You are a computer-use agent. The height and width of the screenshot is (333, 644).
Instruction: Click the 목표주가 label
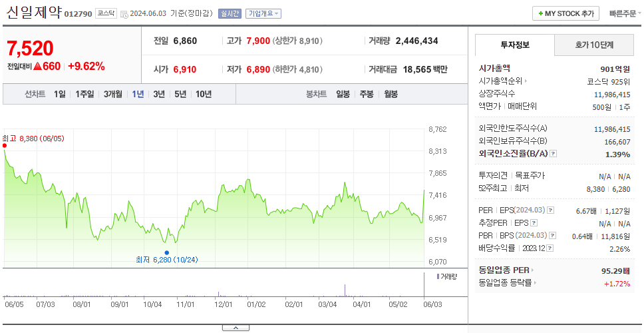pyautogui.click(x=530, y=176)
